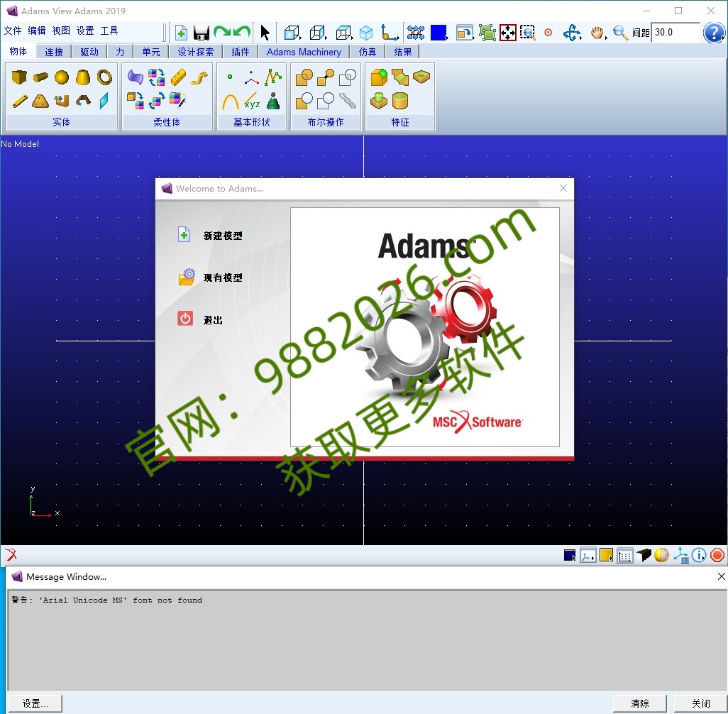Switch to the 力 tab
The height and width of the screenshot is (714, 728).
[x=120, y=52]
